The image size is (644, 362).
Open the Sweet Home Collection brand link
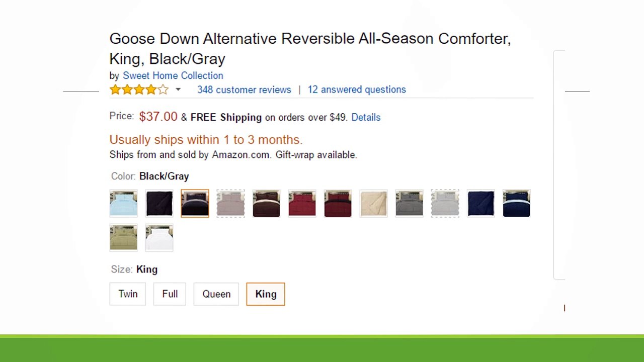(x=173, y=75)
